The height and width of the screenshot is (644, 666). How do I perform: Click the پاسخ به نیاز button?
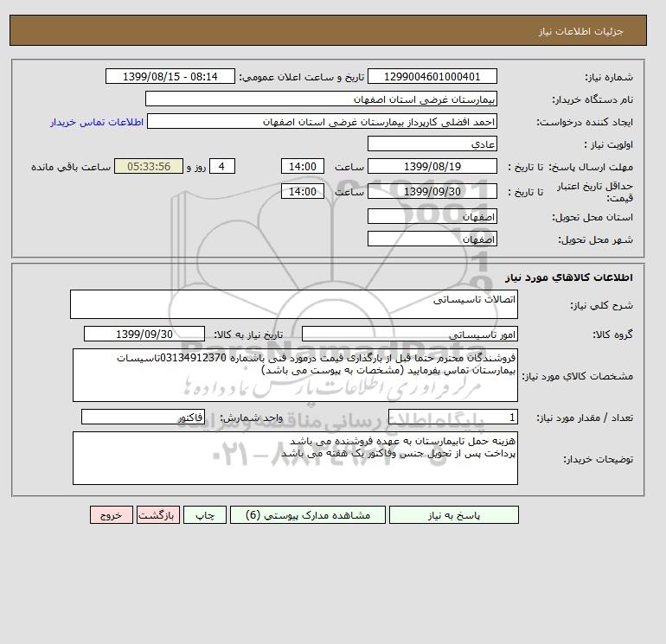pyautogui.click(x=453, y=515)
